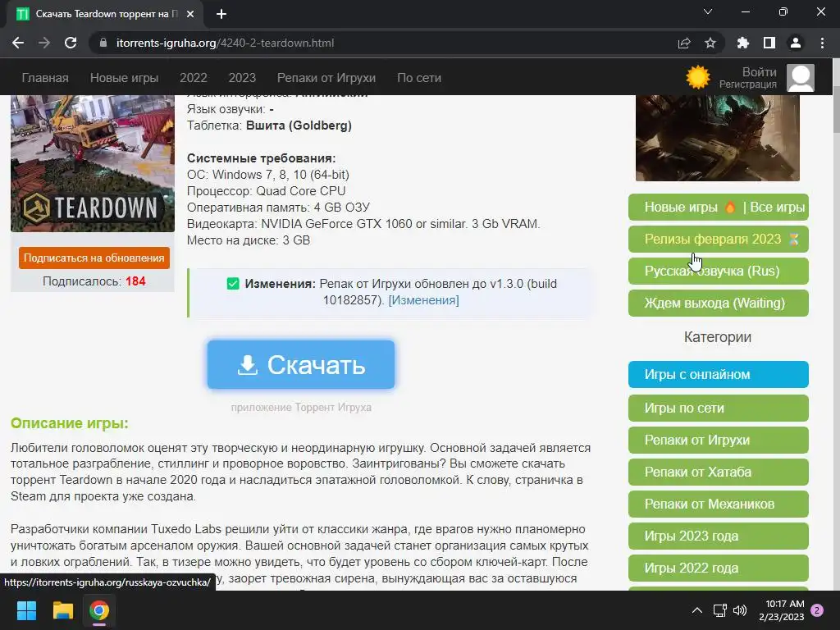Viewport: 840px width, 630px height.
Task: Open Репаки от Хатаба category
Action: point(719,472)
